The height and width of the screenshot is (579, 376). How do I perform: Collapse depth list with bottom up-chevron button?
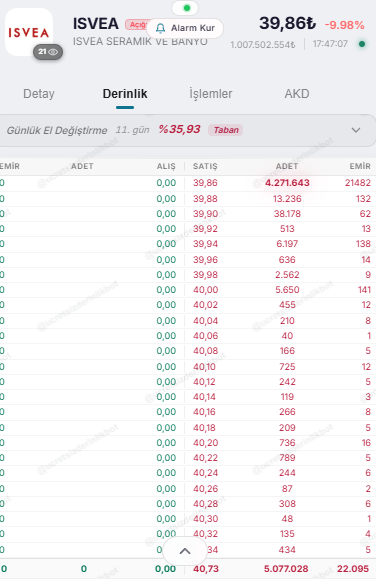click(185, 551)
